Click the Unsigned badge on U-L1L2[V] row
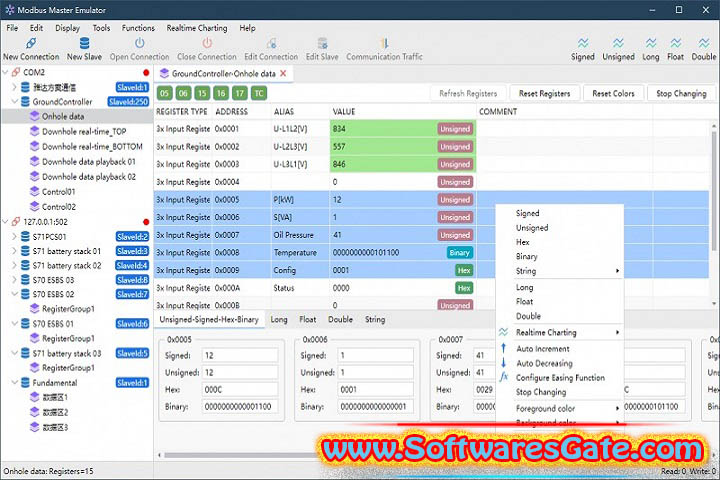Viewport: 720px width, 480px height. [455, 129]
